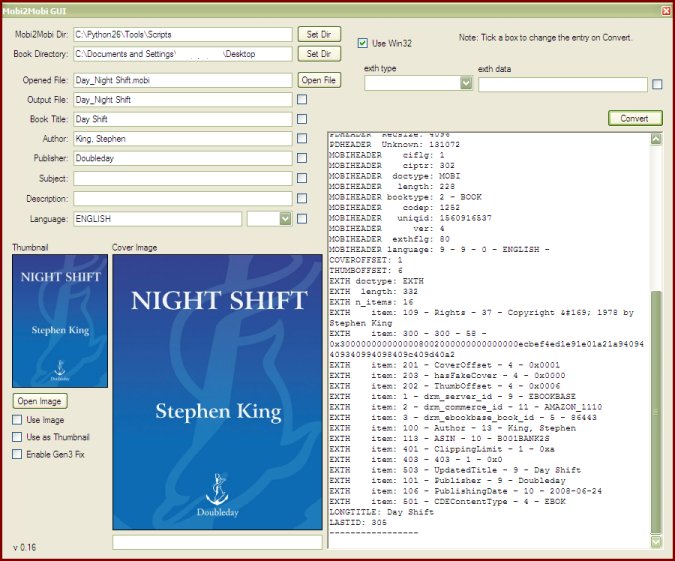Click the drm_commerce_id AMAZON_1110 log line
Screen dimensions: 675x561
(465, 407)
